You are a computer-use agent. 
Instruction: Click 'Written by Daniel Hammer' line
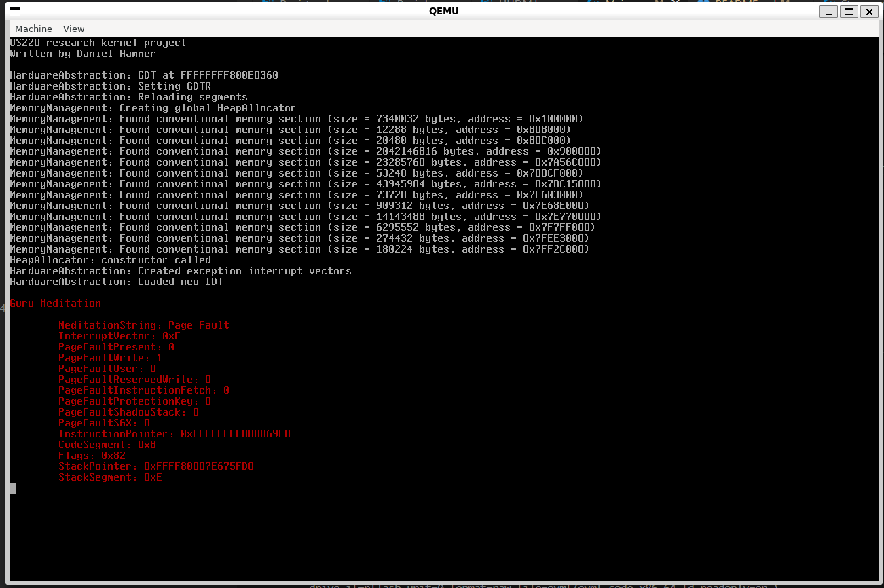83,54
